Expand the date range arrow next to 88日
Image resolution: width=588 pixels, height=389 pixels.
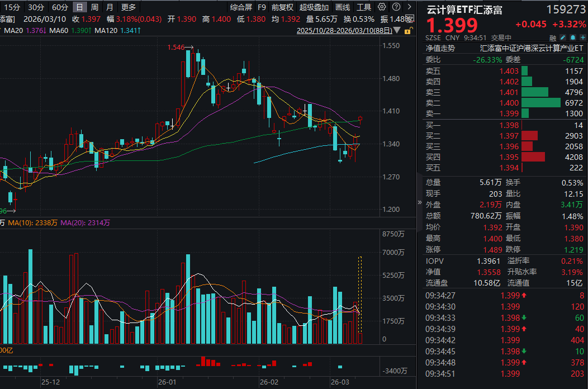coord(396,31)
